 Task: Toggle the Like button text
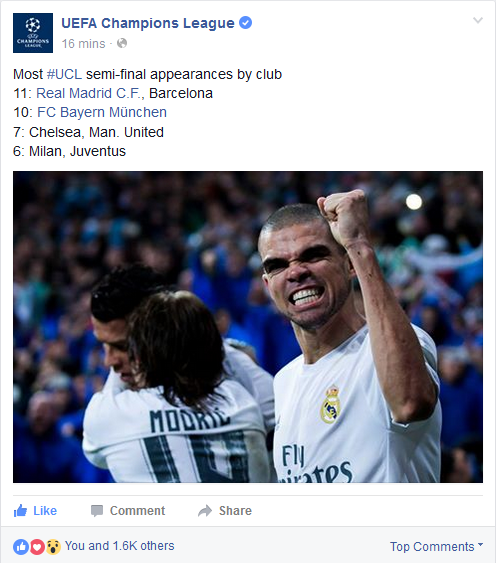tap(45, 511)
